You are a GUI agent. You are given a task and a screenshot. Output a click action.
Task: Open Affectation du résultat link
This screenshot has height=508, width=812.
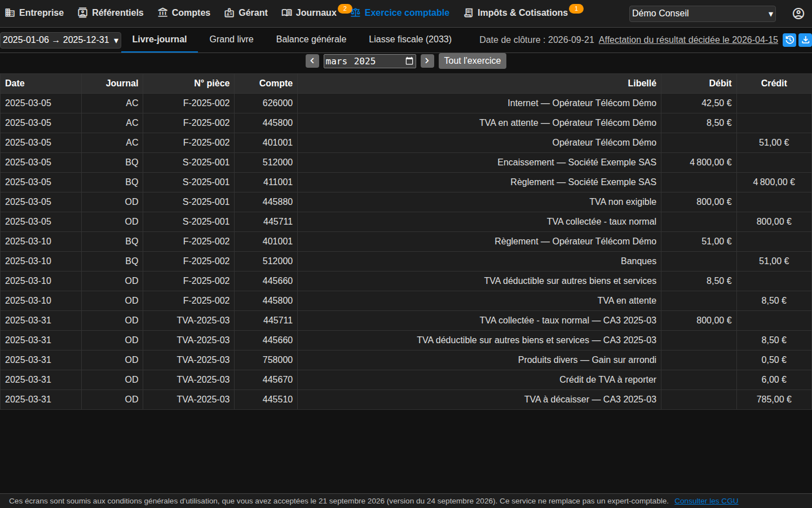(x=688, y=40)
